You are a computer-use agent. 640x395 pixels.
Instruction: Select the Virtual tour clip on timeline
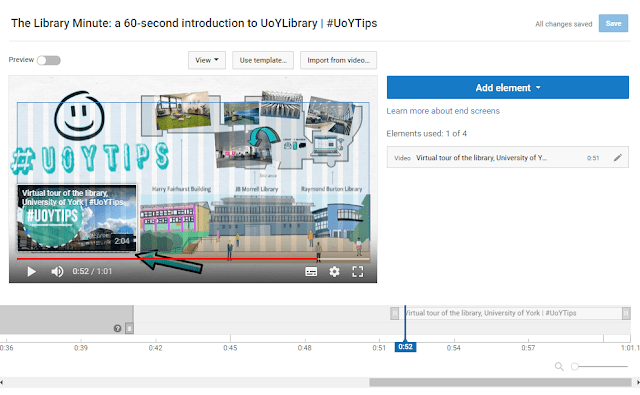click(x=510, y=313)
